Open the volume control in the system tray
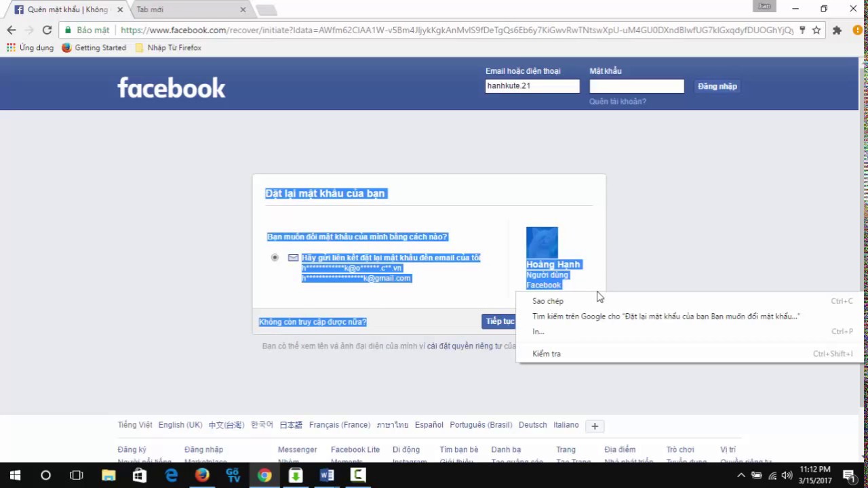The height and width of the screenshot is (488, 868). [x=787, y=475]
